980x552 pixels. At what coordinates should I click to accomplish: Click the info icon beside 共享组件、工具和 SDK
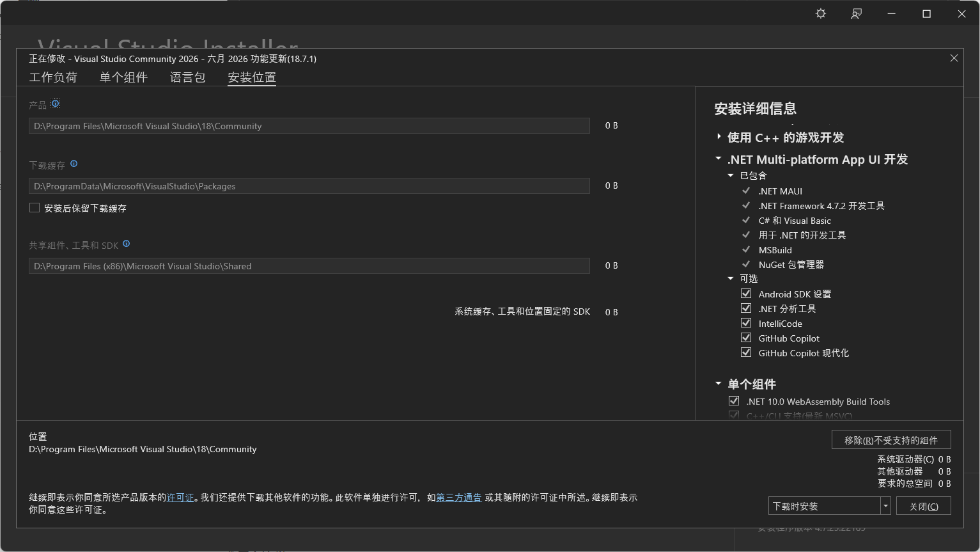pyautogui.click(x=126, y=244)
